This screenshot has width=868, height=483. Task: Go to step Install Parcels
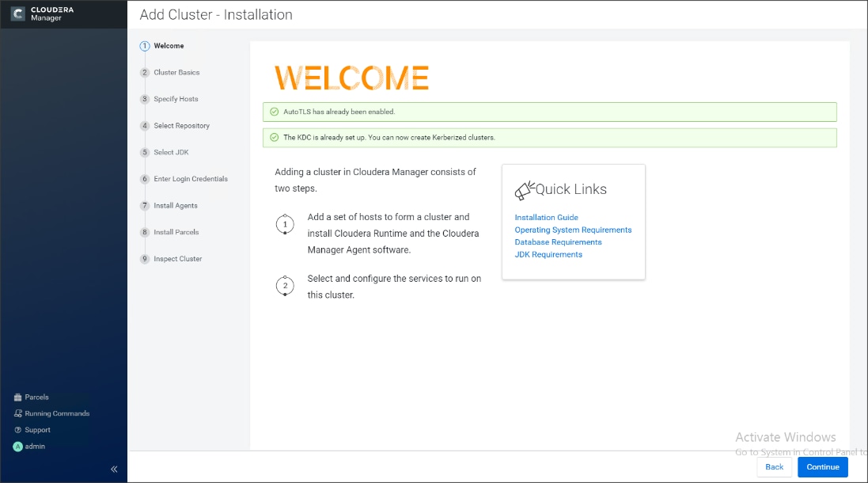tap(176, 232)
